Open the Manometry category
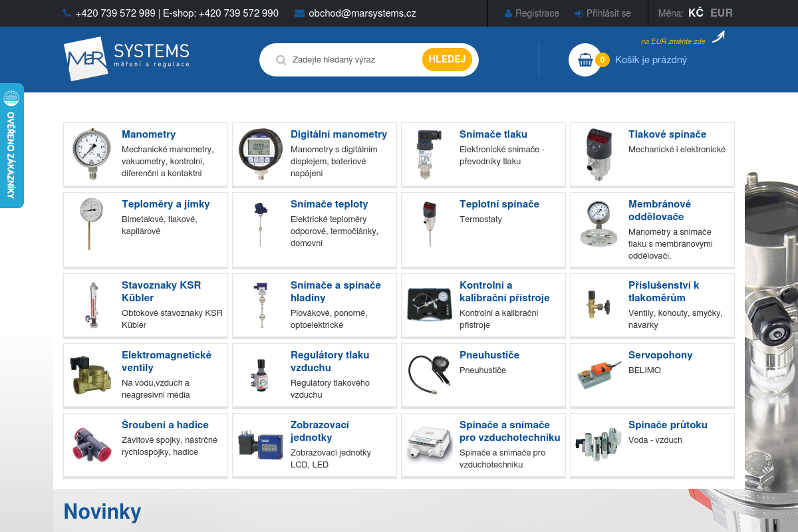798x532 pixels. pos(148,134)
